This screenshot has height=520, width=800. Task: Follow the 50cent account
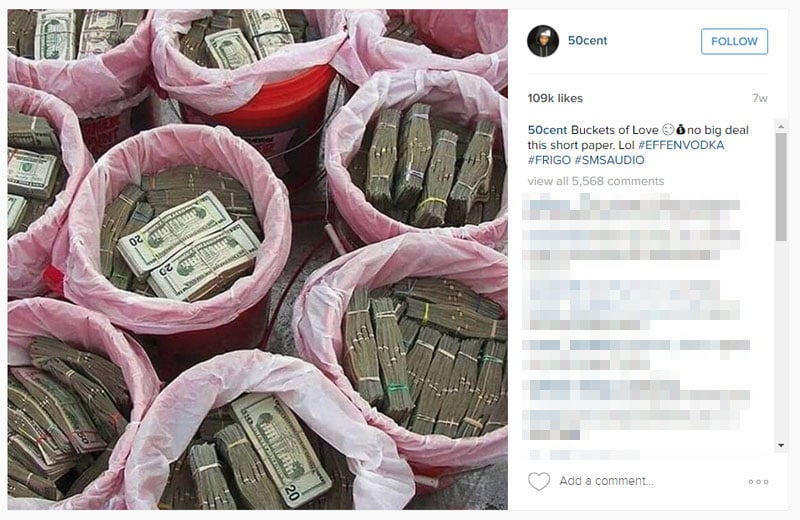[x=734, y=41]
